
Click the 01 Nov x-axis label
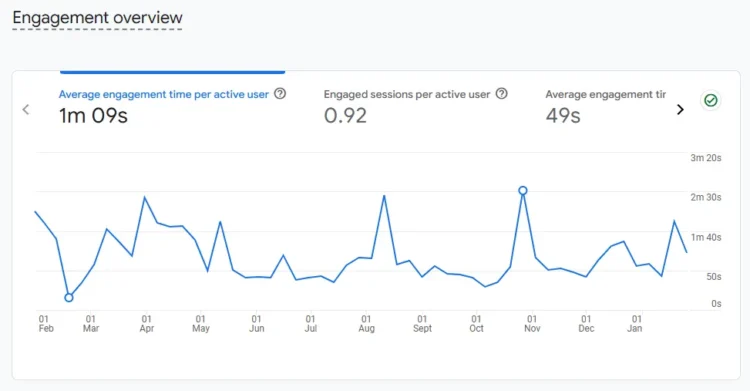[532, 324]
